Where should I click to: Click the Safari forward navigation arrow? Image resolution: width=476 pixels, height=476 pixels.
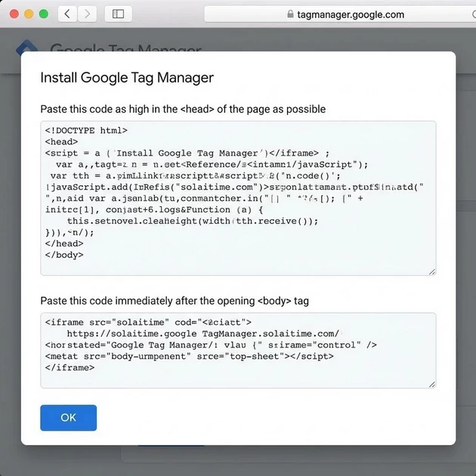(x=88, y=14)
